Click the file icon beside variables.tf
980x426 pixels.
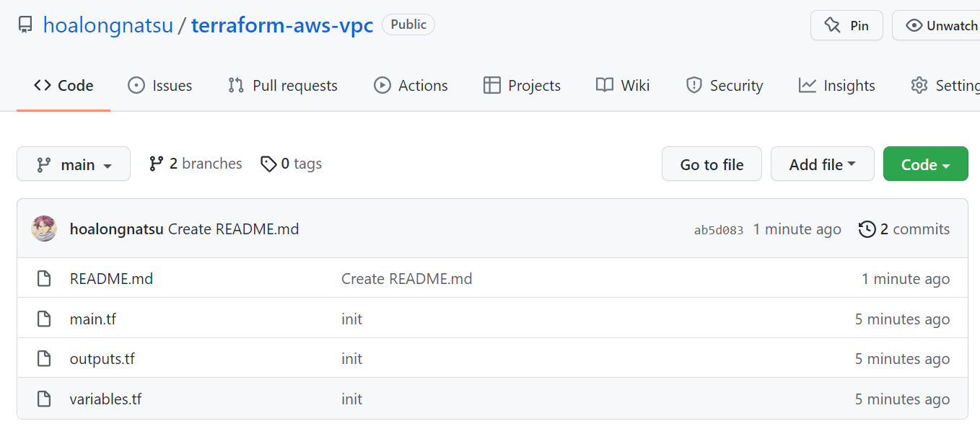click(44, 399)
